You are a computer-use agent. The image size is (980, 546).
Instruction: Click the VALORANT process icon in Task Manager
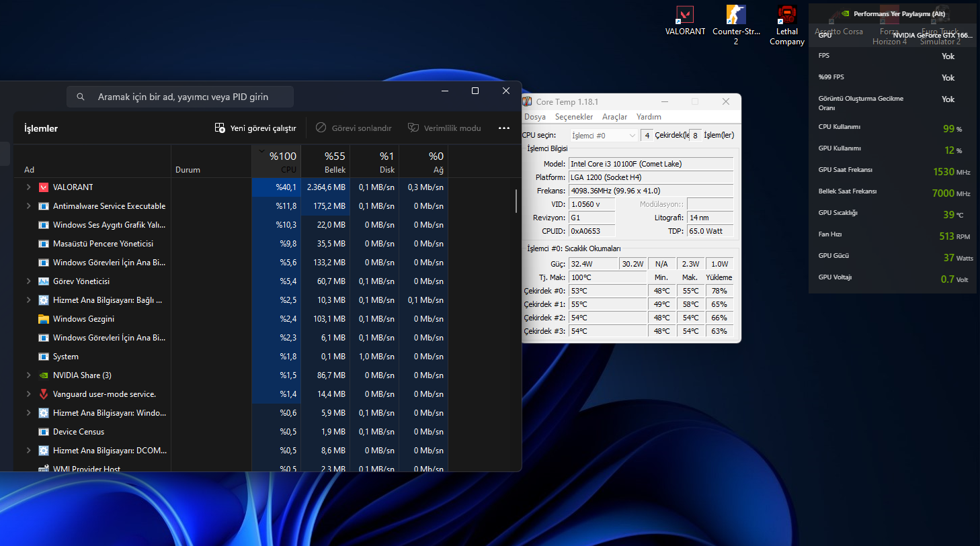click(44, 187)
